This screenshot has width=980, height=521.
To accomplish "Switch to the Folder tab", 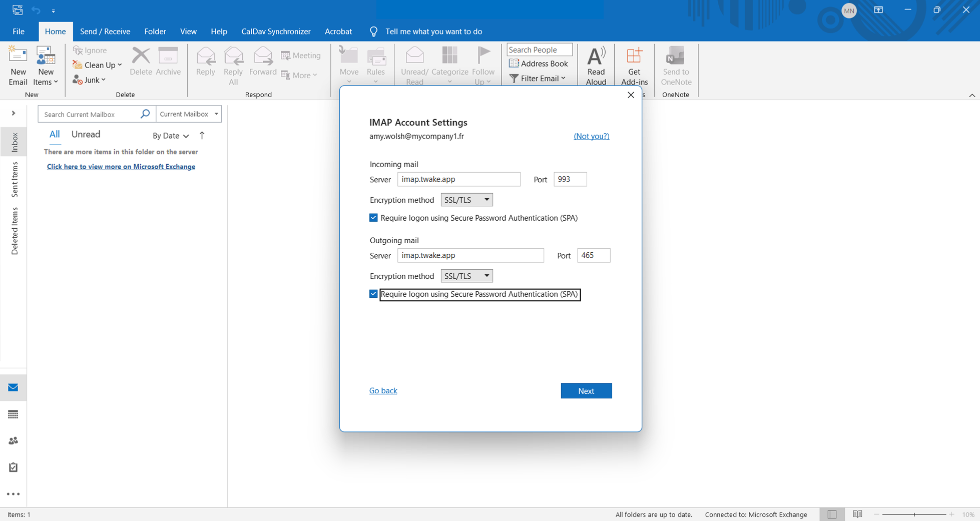I will coord(155,32).
